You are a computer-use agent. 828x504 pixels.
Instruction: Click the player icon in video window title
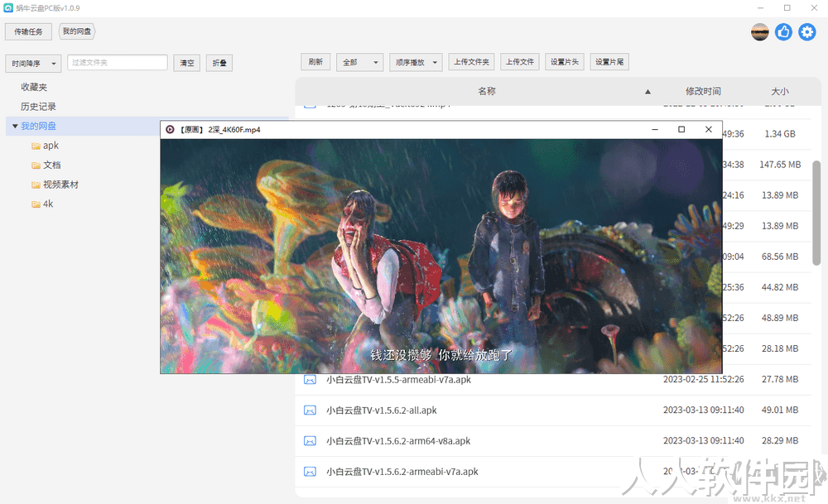coord(170,129)
